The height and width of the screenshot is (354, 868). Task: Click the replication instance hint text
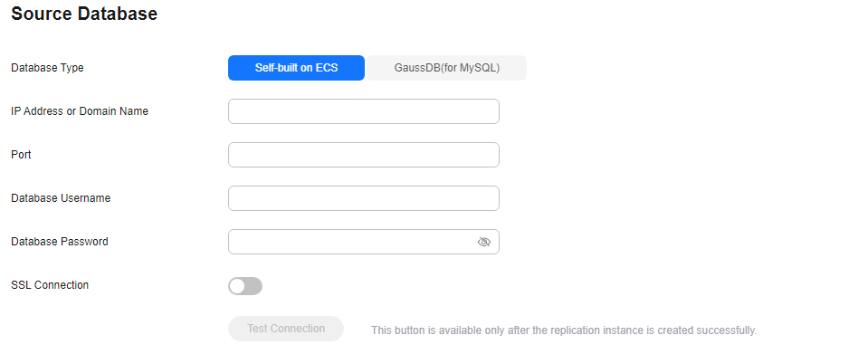click(564, 330)
